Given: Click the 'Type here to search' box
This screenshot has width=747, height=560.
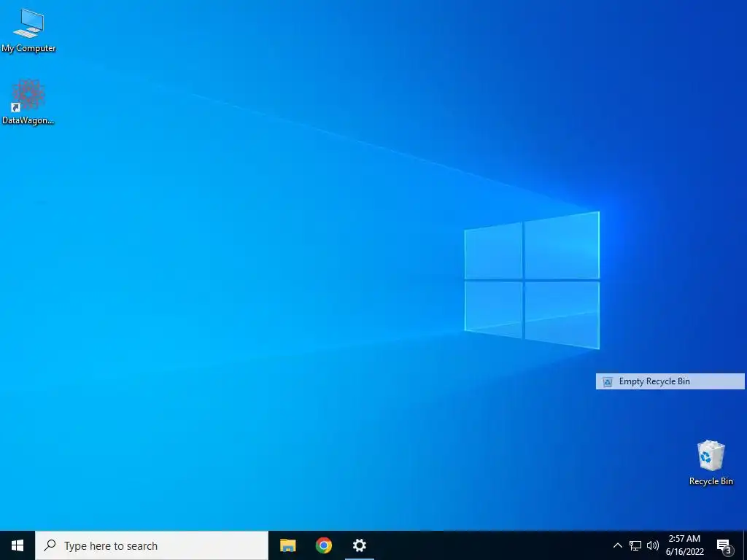Looking at the screenshot, I should coord(152,545).
